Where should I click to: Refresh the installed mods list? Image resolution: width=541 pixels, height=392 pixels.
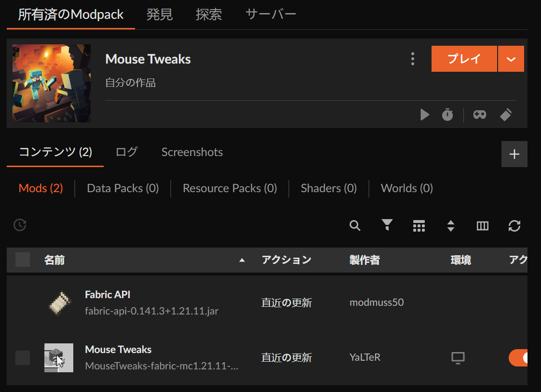pos(514,225)
